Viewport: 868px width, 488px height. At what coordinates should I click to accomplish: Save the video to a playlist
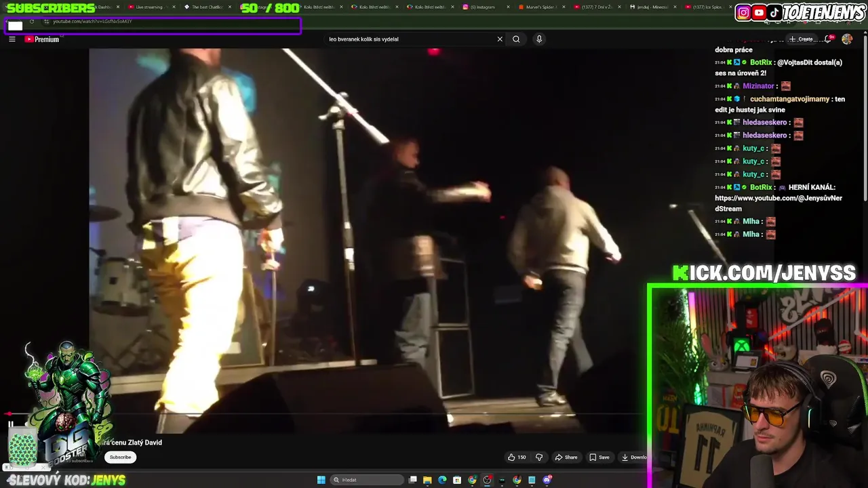click(599, 457)
